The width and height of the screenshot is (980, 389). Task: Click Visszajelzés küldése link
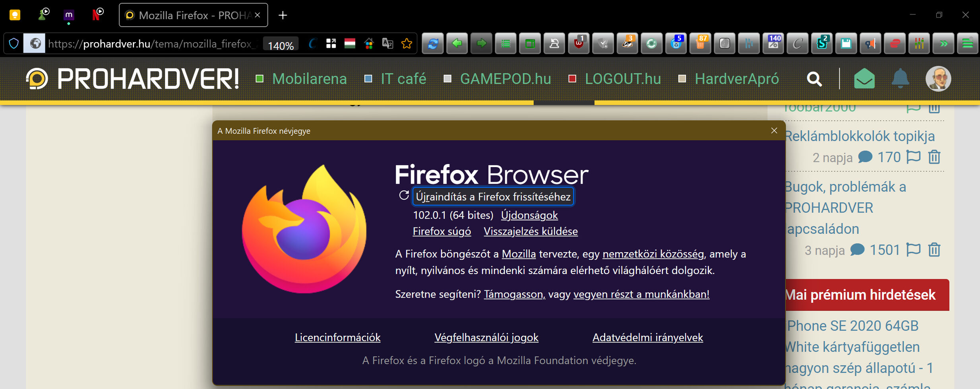coord(531,231)
